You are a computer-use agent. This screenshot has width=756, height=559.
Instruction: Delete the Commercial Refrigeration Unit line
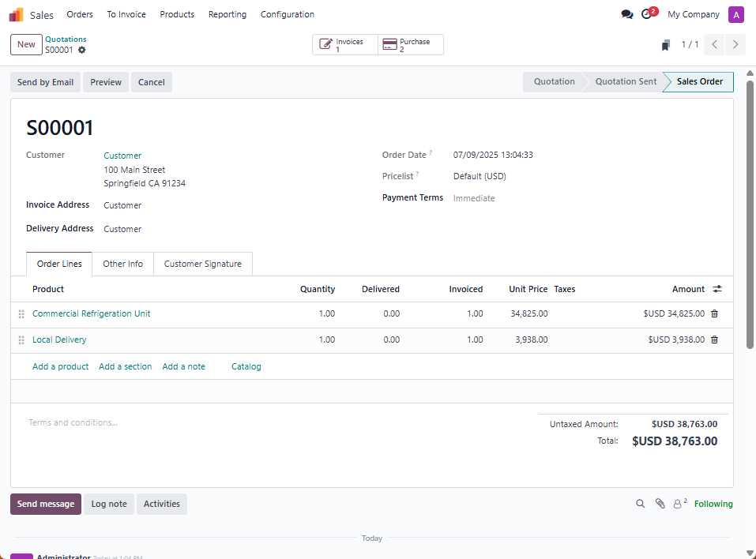pos(714,313)
